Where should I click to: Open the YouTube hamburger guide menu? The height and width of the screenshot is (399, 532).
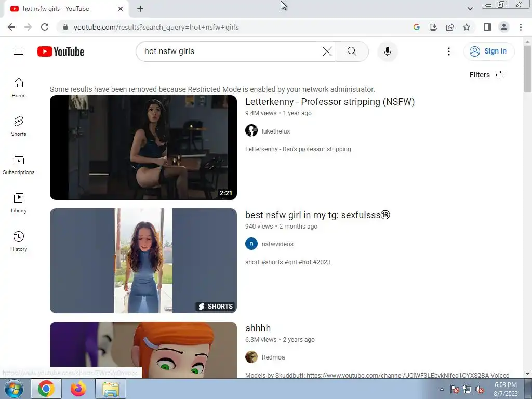pyautogui.click(x=19, y=51)
